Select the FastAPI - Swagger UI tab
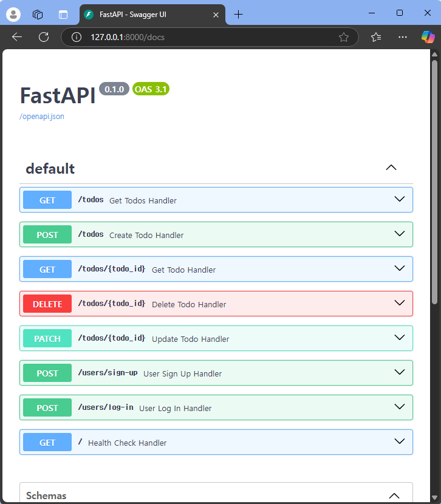This screenshot has height=504, width=441. 152,15
